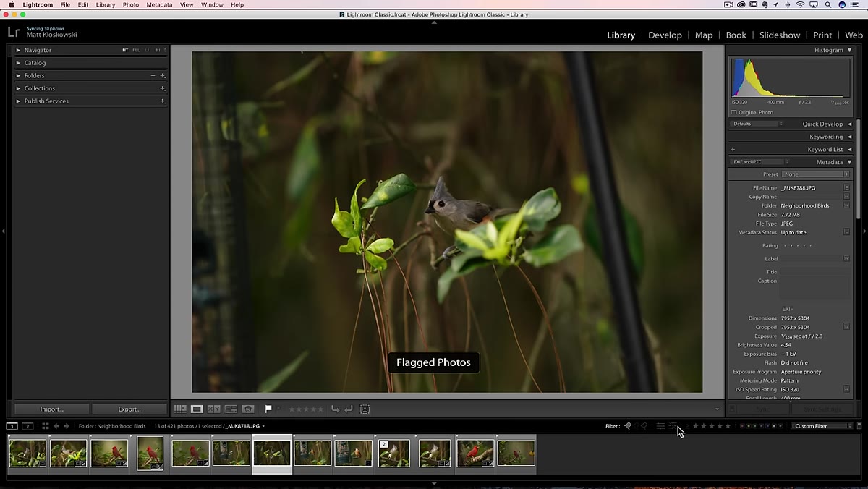Screen dimensions: 868x489
Task: Switch to the Develop module
Action: pyautogui.click(x=665, y=35)
